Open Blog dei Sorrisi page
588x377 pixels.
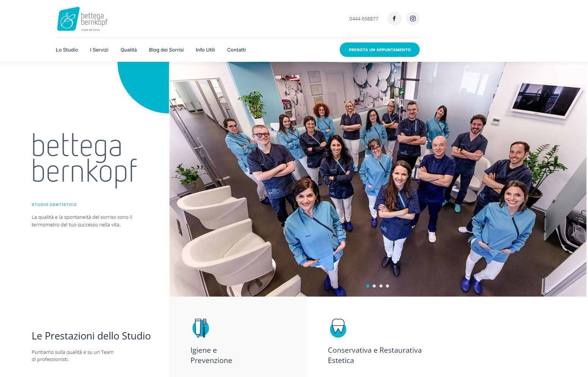tap(166, 50)
